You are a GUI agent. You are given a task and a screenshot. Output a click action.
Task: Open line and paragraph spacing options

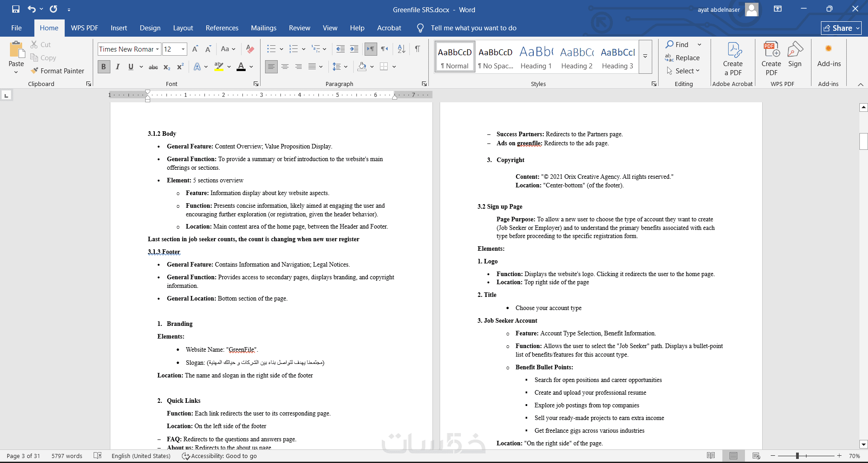pos(340,67)
